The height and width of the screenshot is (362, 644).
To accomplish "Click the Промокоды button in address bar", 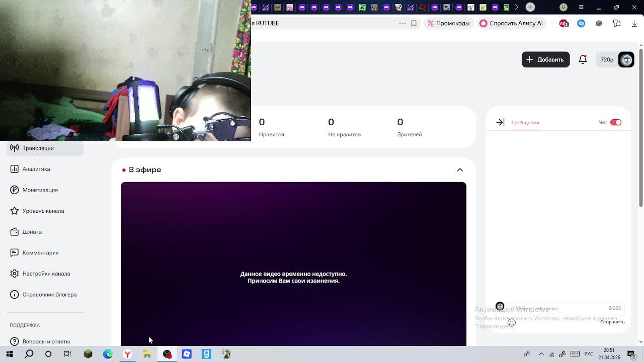I will 448,23.
